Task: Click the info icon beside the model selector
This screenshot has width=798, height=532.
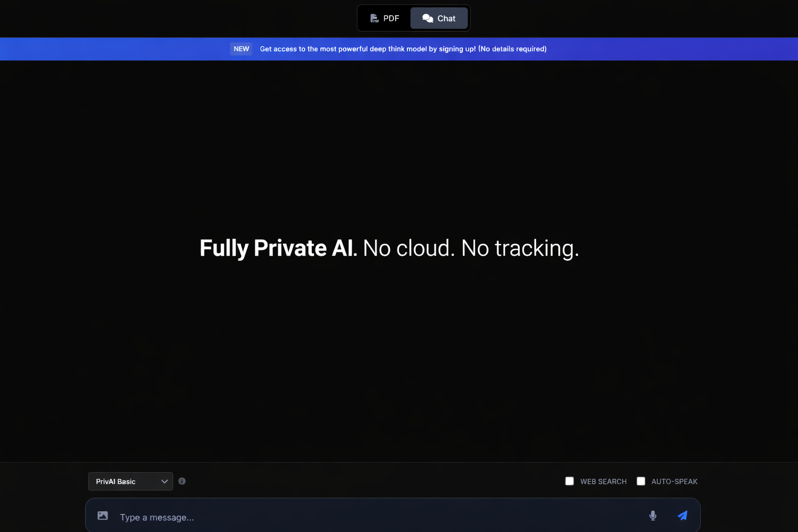Action: 182,481
